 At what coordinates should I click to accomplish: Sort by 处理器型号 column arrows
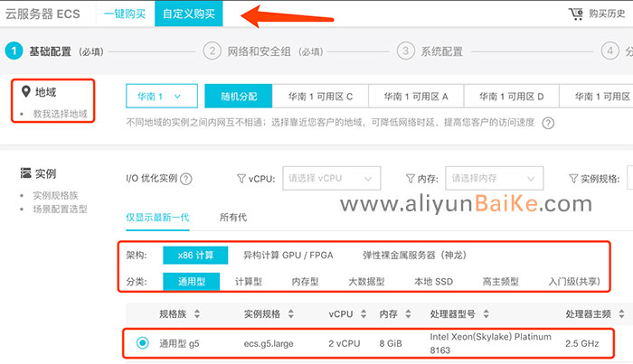(x=487, y=313)
